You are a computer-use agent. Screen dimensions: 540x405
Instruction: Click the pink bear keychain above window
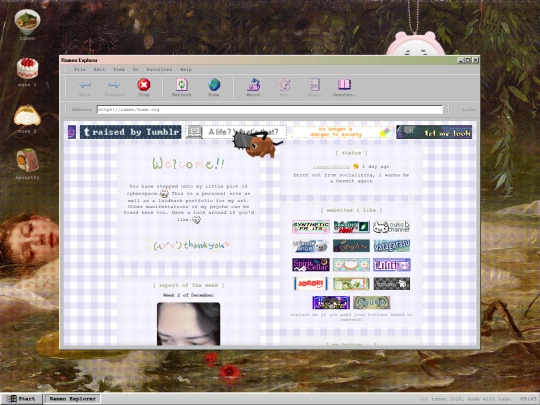click(x=415, y=43)
